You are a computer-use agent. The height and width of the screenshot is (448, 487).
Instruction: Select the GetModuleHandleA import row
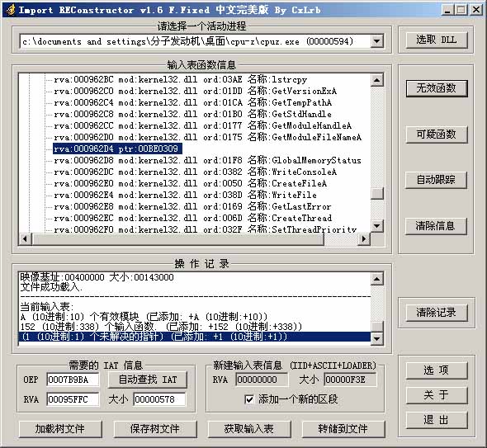point(202,125)
